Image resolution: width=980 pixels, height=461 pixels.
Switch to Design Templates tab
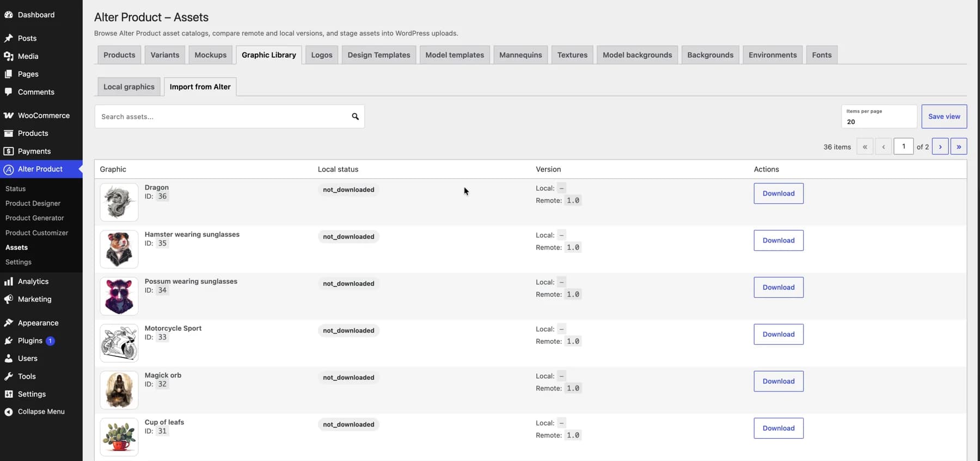point(379,55)
